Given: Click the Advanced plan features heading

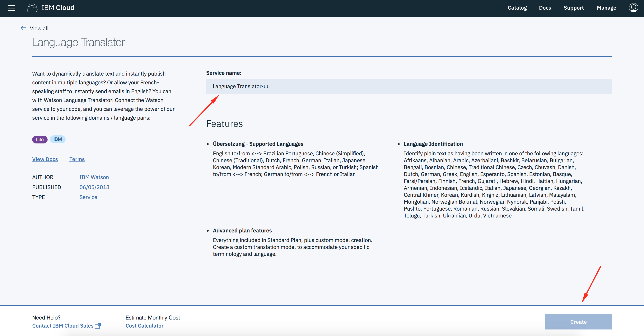Looking at the screenshot, I should click(x=242, y=231).
